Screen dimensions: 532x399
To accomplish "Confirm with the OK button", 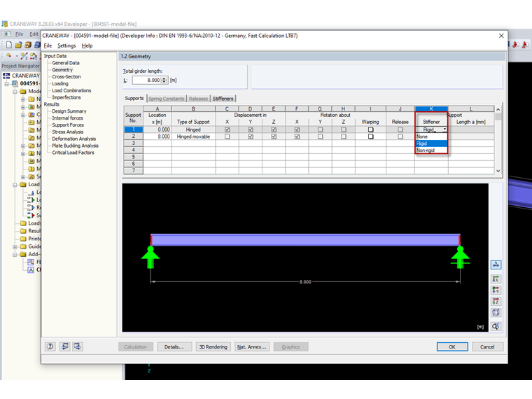I will point(452,346).
